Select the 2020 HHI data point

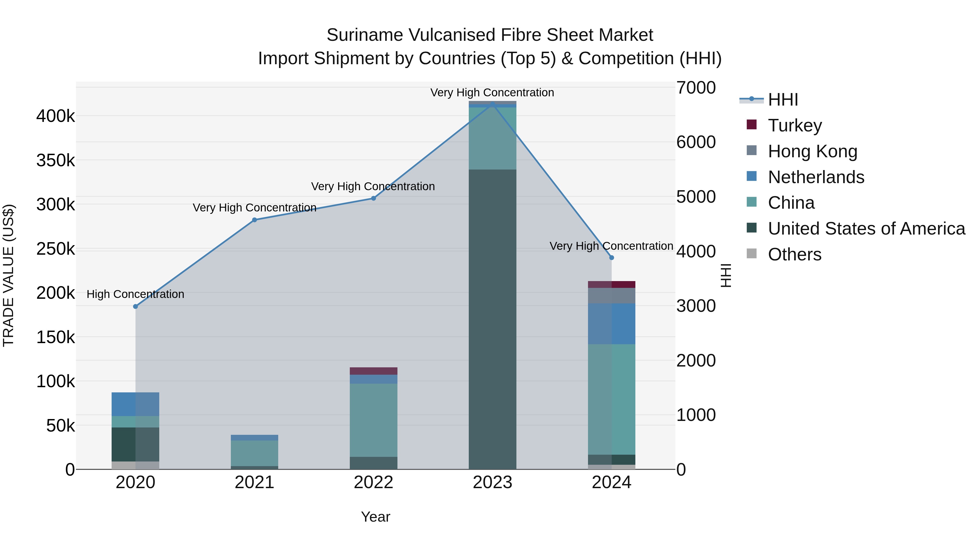pos(136,306)
